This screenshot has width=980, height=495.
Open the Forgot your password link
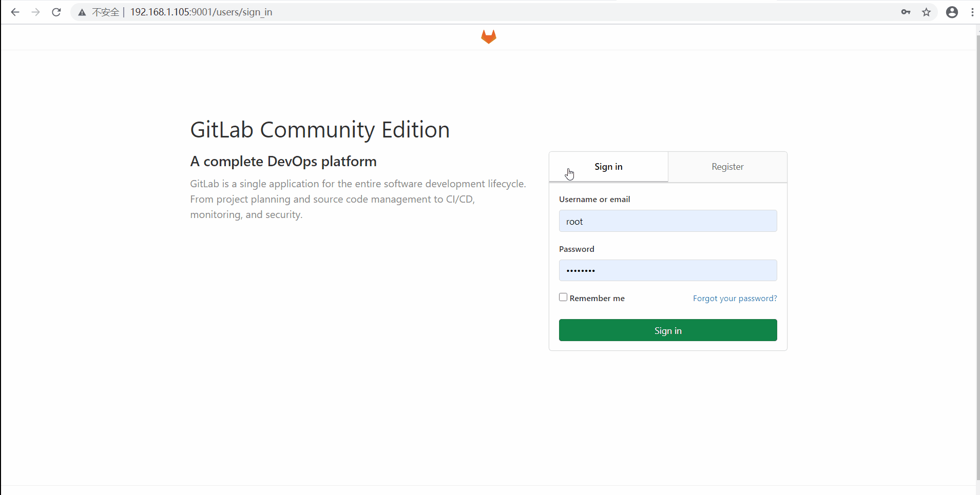(x=735, y=298)
